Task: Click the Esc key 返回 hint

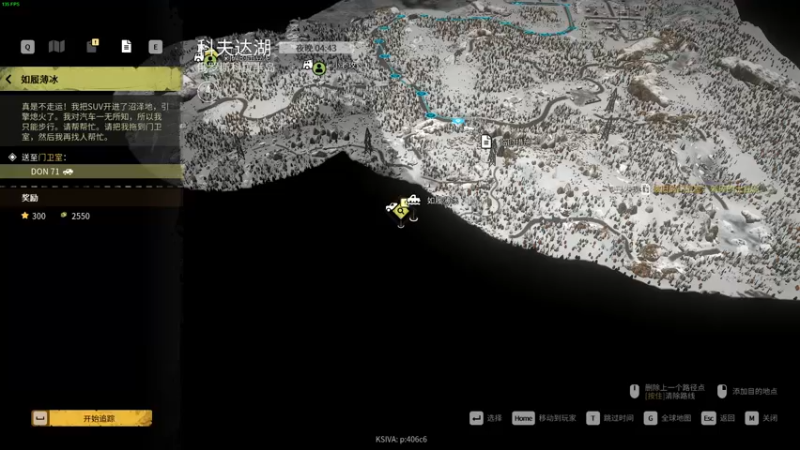Action: click(718, 418)
